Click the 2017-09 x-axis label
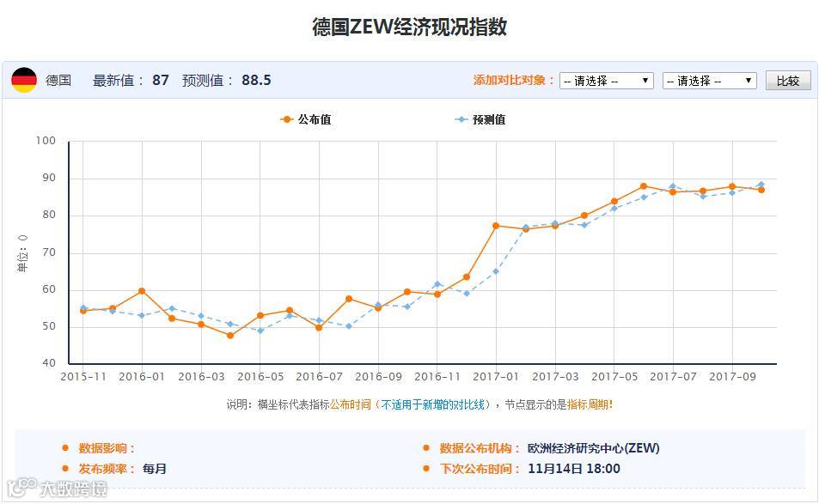This screenshot has width=819, height=504. (x=732, y=377)
